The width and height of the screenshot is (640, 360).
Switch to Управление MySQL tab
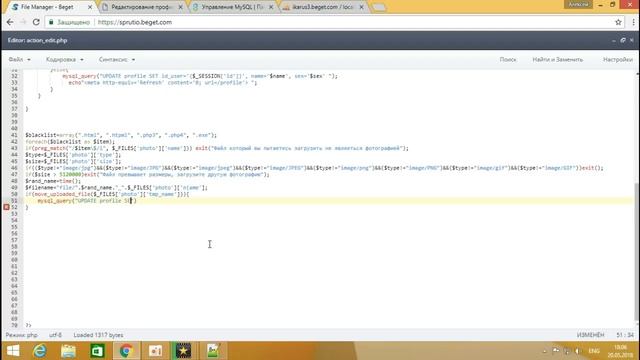pyautogui.click(x=232, y=7)
